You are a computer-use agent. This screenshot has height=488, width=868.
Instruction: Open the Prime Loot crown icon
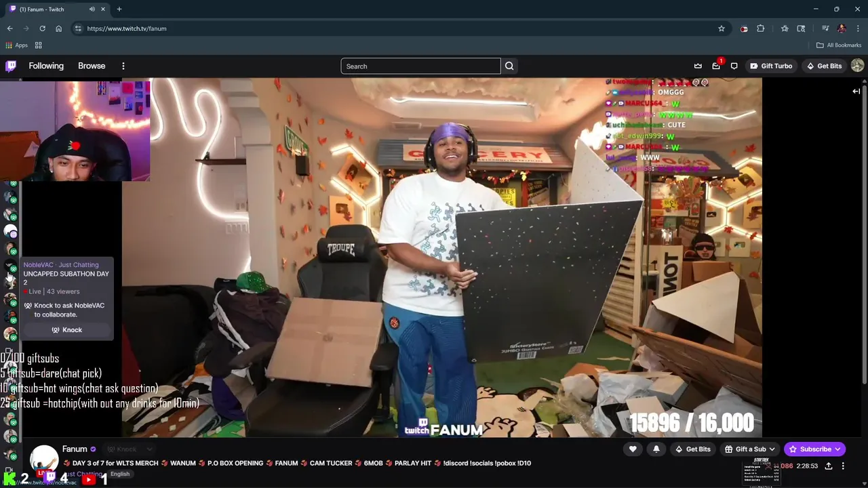[x=698, y=66]
